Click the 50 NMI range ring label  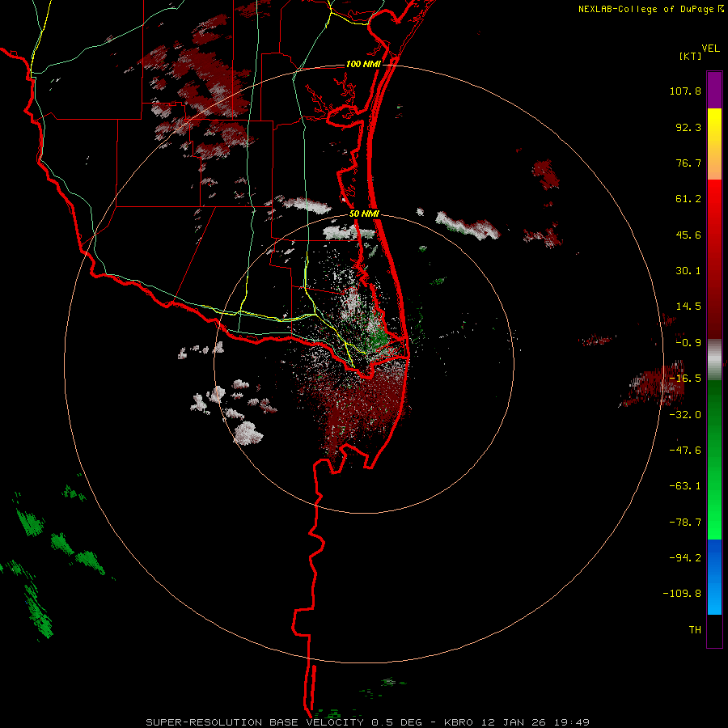[x=365, y=214]
